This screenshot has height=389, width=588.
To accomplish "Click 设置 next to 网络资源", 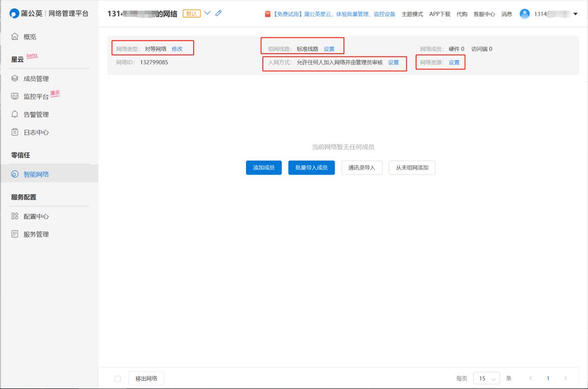I will click(x=454, y=63).
